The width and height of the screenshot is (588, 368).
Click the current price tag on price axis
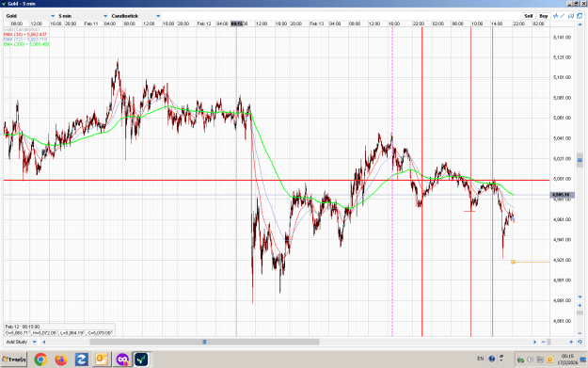[x=561, y=195]
